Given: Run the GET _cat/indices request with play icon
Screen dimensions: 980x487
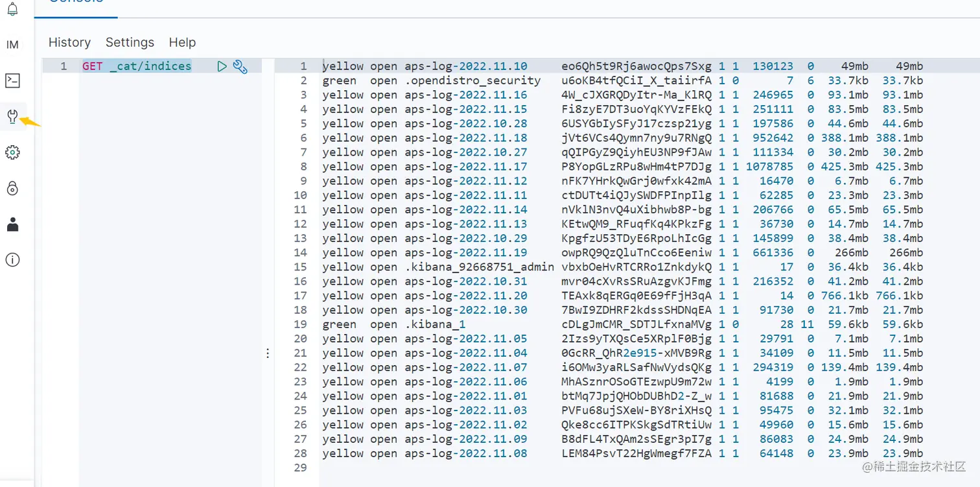Looking at the screenshot, I should tap(222, 66).
